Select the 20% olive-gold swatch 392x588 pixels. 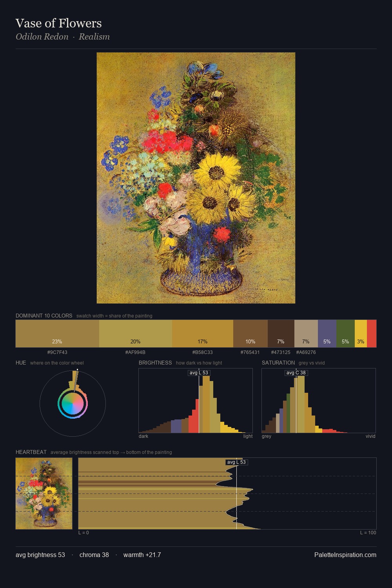(x=136, y=334)
